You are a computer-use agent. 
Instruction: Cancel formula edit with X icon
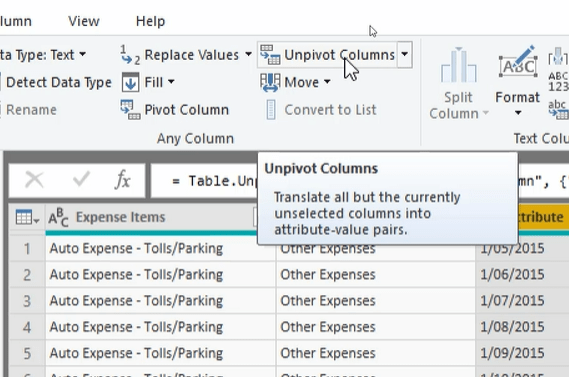pyautogui.click(x=34, y=180)
